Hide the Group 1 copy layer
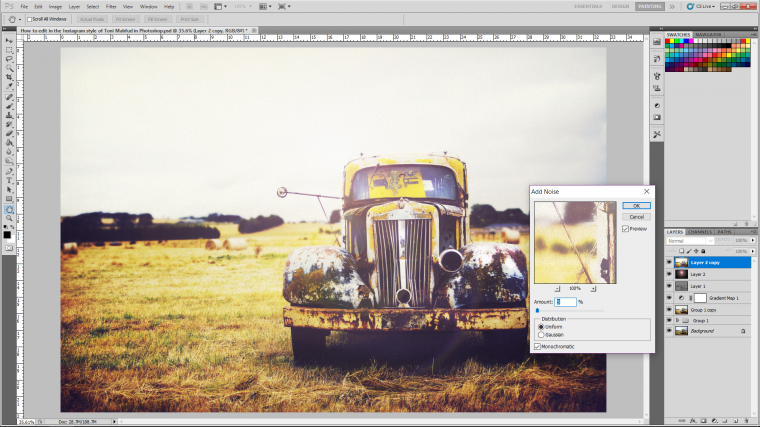The image size is (760, 427). point(669,310)
